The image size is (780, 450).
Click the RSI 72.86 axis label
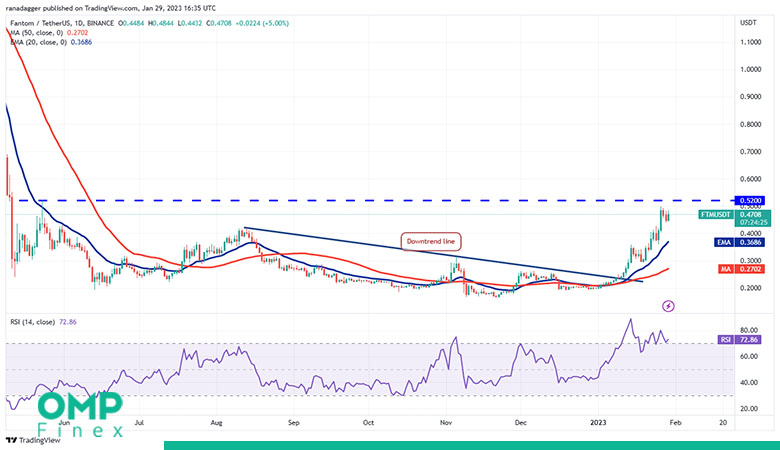[739, 340]
